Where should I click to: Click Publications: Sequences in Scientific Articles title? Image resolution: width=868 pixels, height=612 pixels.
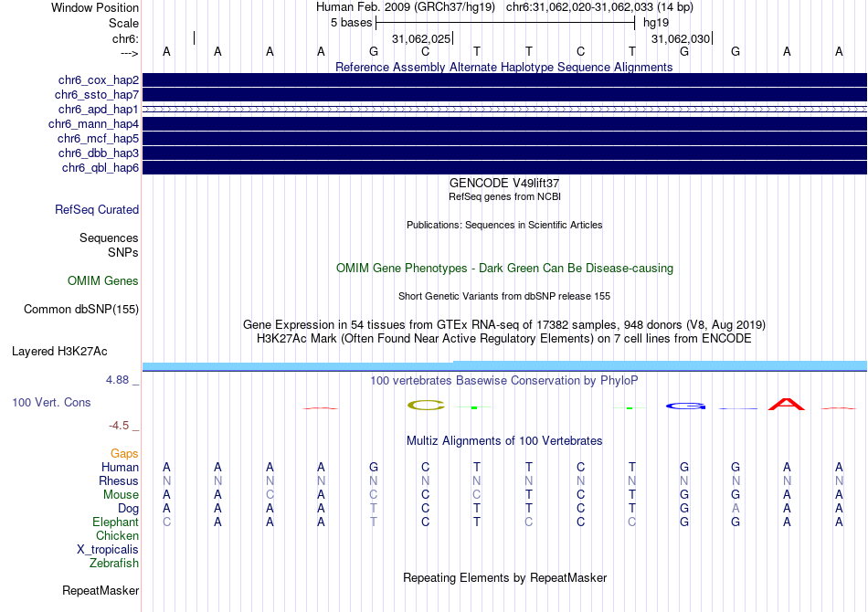504,225
